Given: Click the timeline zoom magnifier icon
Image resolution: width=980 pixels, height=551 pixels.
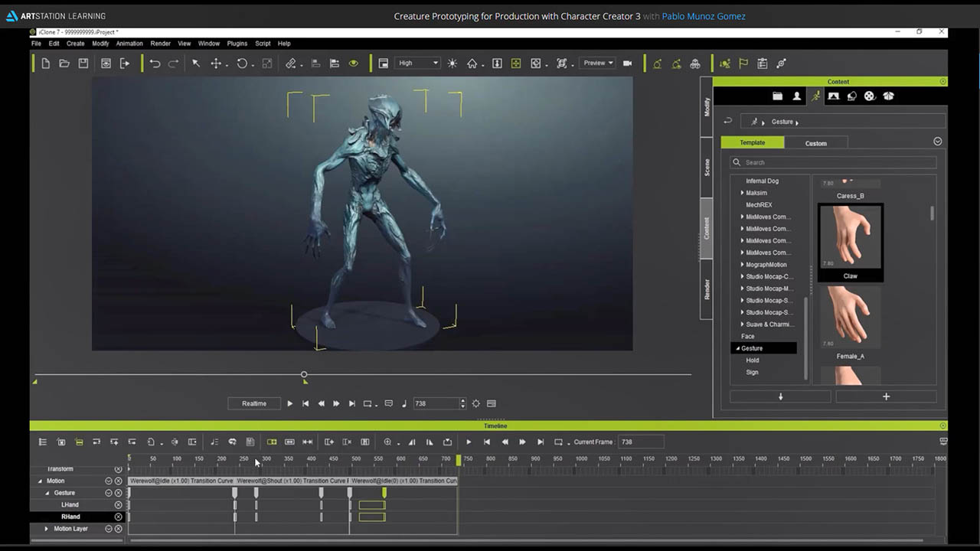Looking at the screenshot, I should (387, 442).
